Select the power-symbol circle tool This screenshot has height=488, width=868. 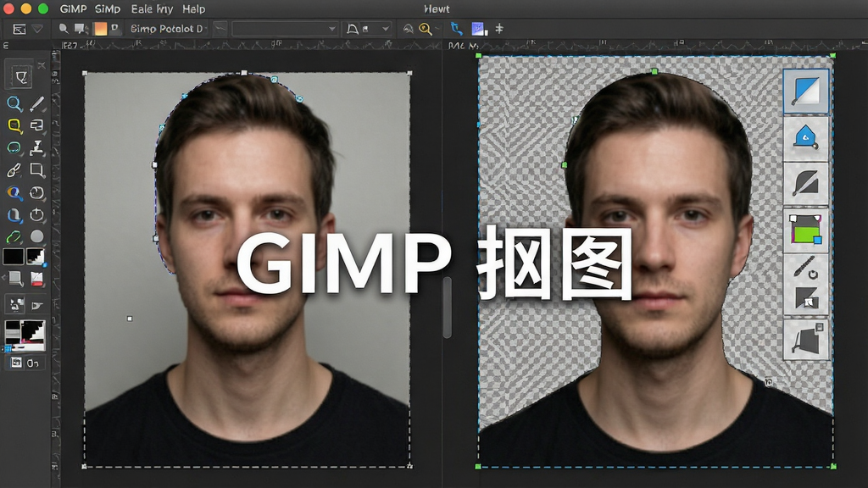click(x=37, y=214)
